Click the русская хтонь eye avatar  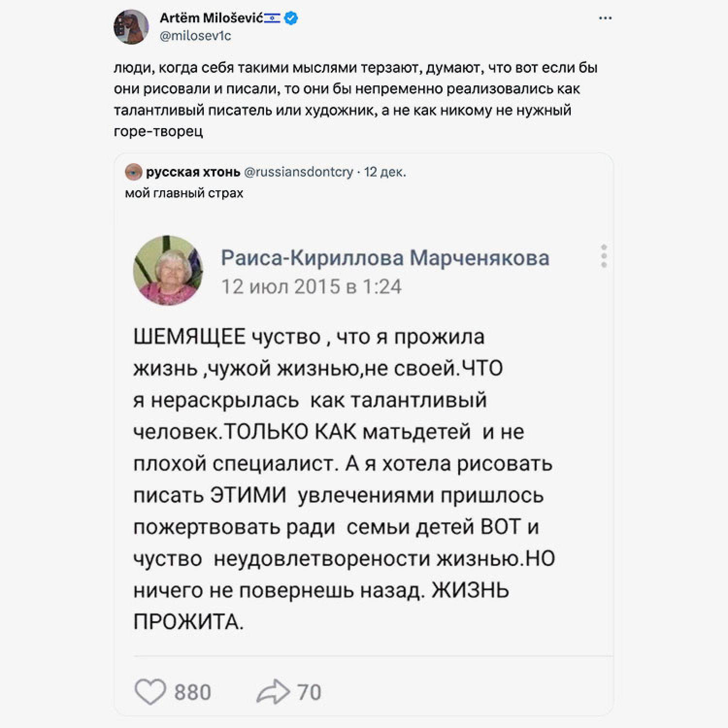coord(133,172)
